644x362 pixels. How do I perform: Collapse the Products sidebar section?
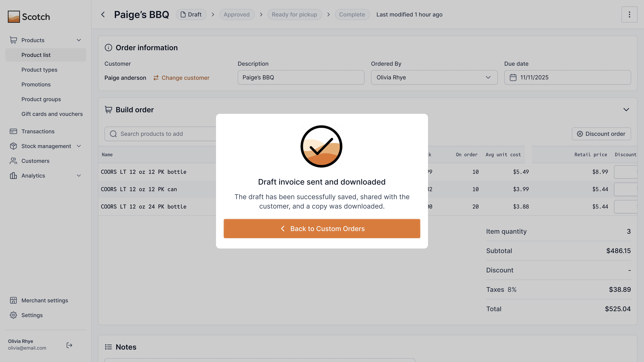pyautogui.click(x=79, y=40)
